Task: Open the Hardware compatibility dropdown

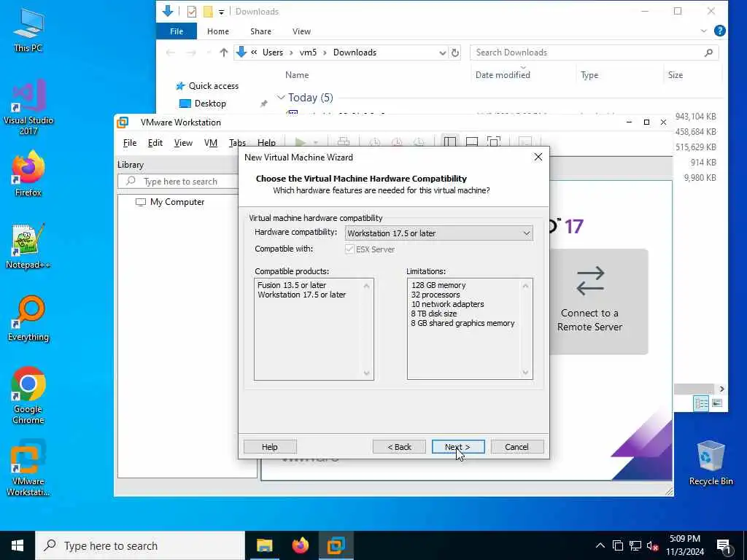Action: 438,233
